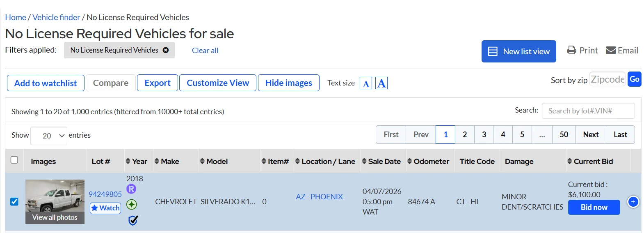This screenshot has height=233, width=644.
Task: Select page 5 in pagination
Action: tap(522, 134)
